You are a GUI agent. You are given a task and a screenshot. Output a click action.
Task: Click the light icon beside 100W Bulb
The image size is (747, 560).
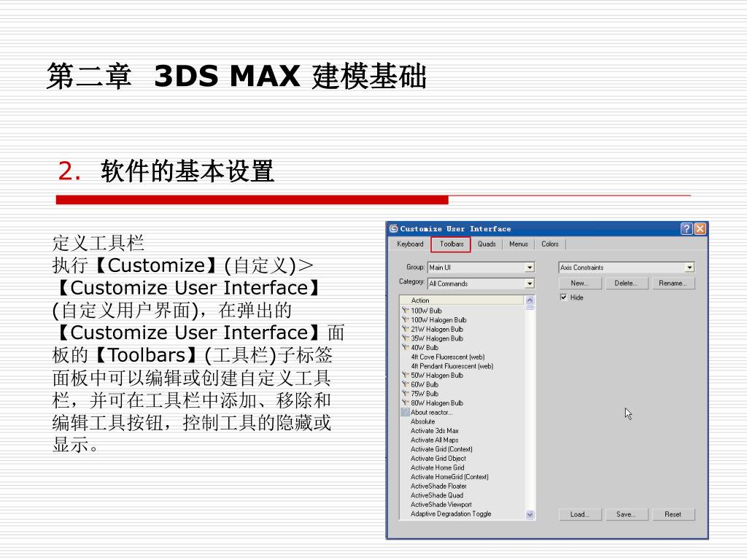pos(405,311)
